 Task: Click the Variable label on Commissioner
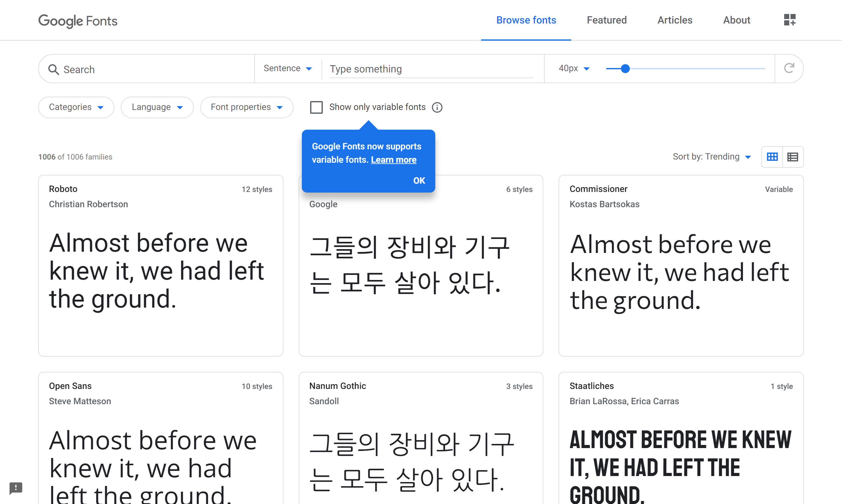779,189
